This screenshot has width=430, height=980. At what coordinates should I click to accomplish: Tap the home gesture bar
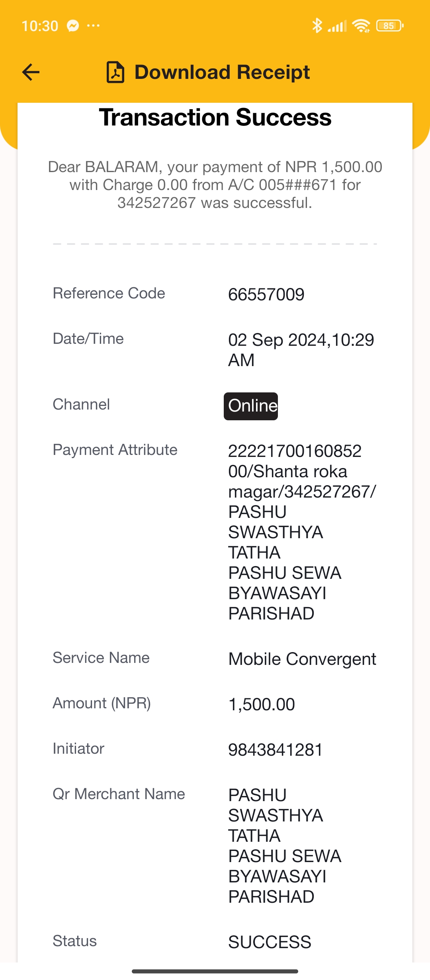(215, 971)
